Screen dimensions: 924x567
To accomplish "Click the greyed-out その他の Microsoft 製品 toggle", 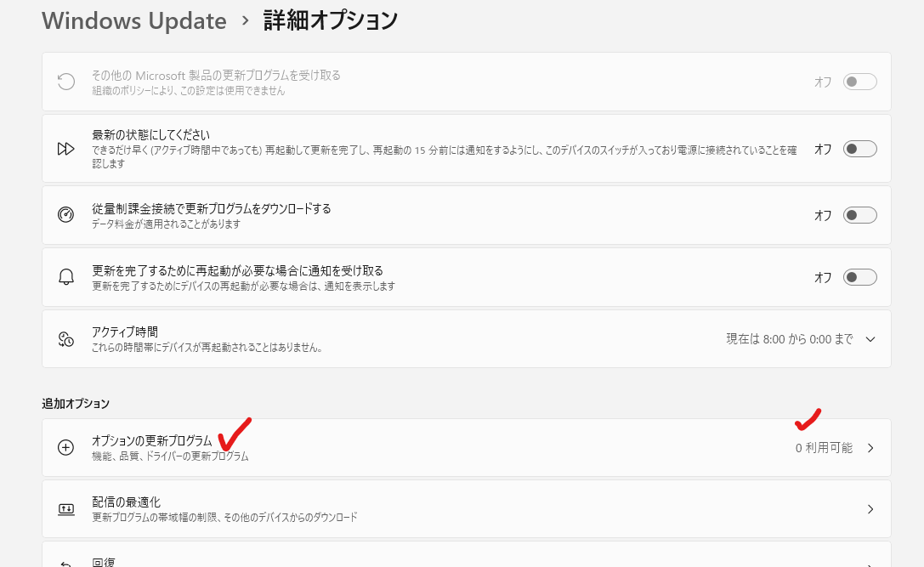I will click(859, 82).
